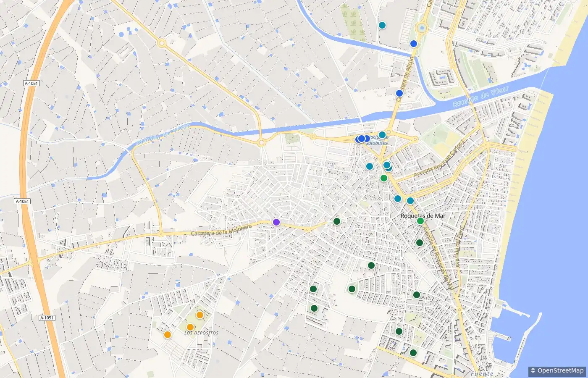Open the dark green marker nearest the purple marker
Screen dimensions: 588x378
click(337, 221)
